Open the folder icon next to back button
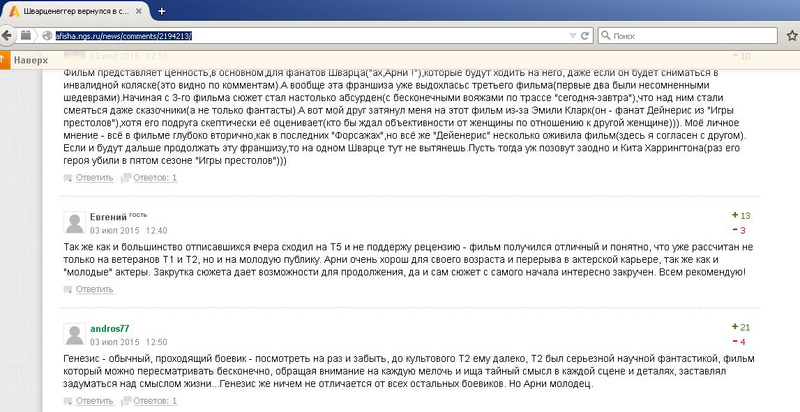800x412 pixels. pos(26,35)
